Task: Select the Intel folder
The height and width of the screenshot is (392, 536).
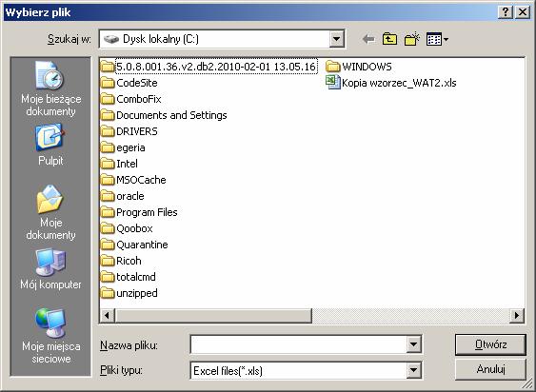Action: [120, 164]
